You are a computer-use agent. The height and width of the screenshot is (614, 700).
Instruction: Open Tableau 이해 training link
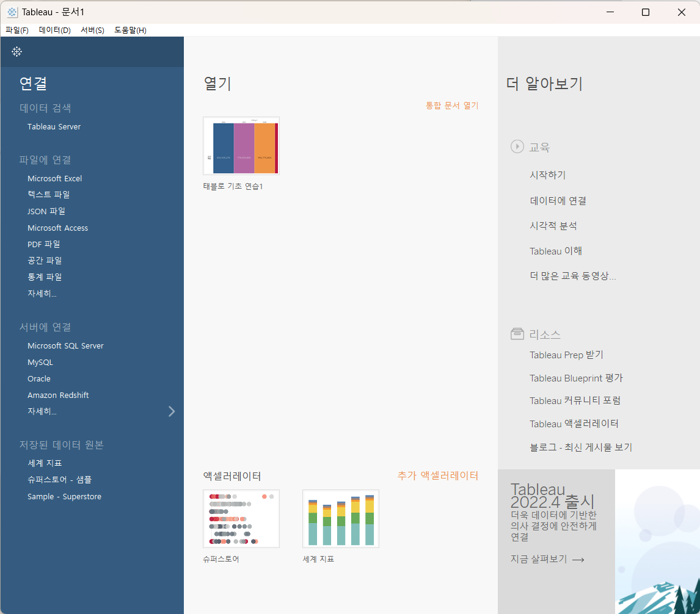[556, 251]
